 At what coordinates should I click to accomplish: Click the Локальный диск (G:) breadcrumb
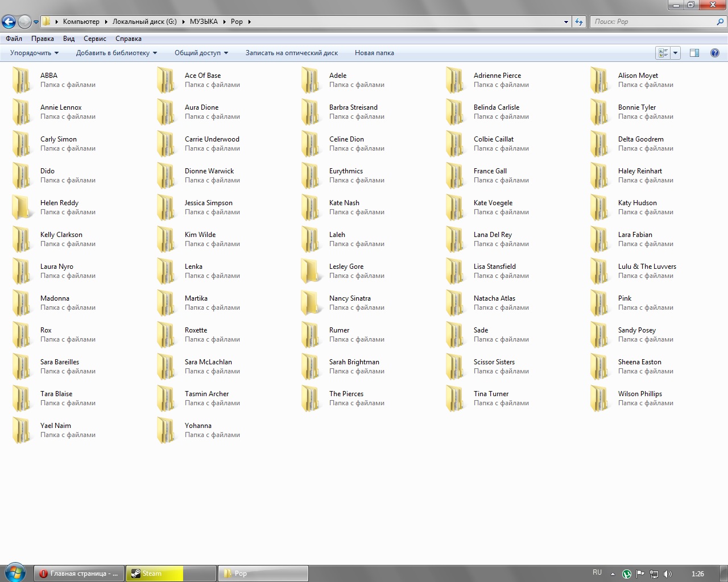coord(144,22)
